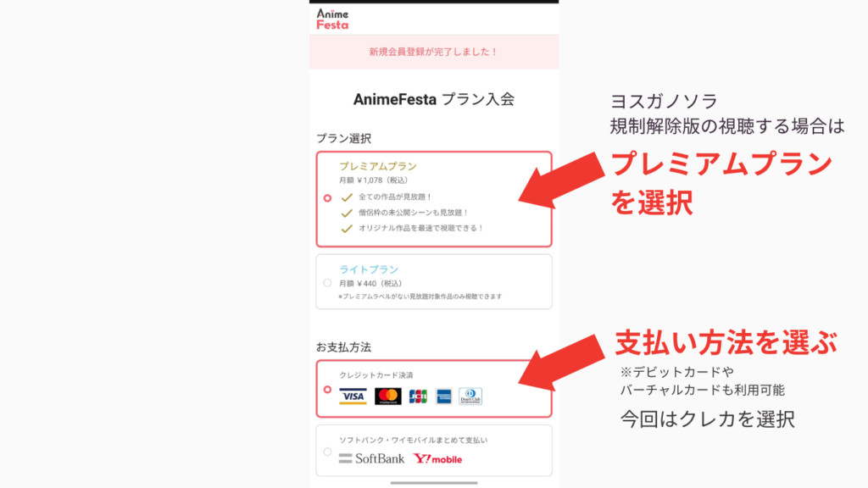The image size is (868, 488).
Task: Click the 新規会員登録が完了しました banner
Action: coord(434,50)
